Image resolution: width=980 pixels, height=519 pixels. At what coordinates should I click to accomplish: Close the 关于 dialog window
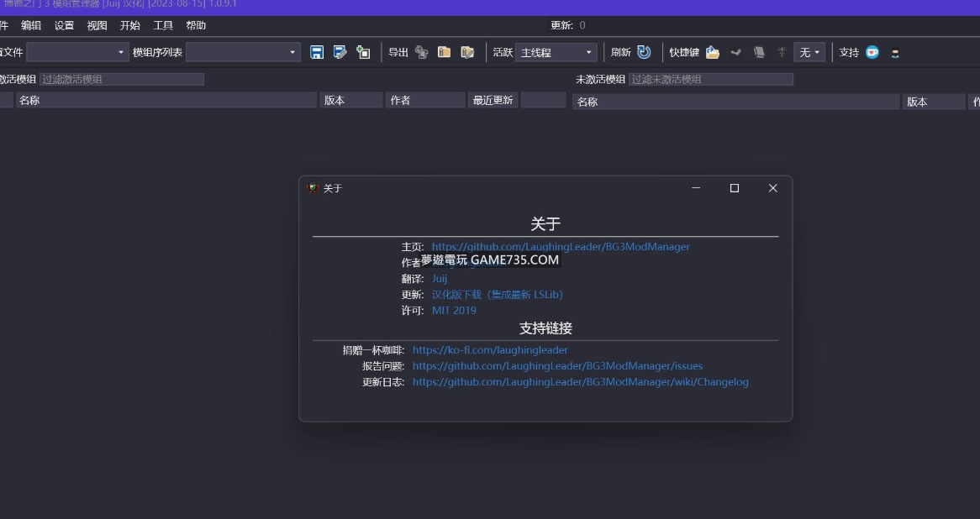click(x=772, y=188)
